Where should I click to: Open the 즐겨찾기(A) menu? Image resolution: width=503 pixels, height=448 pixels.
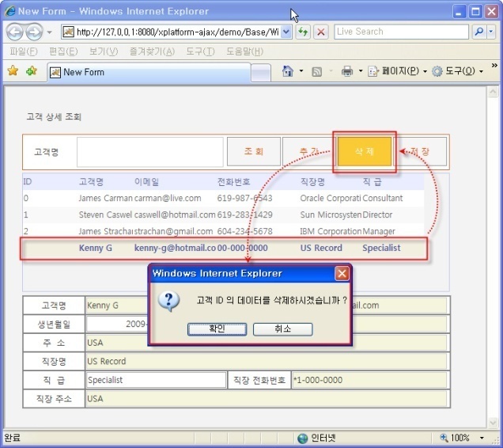pos(154,51)
